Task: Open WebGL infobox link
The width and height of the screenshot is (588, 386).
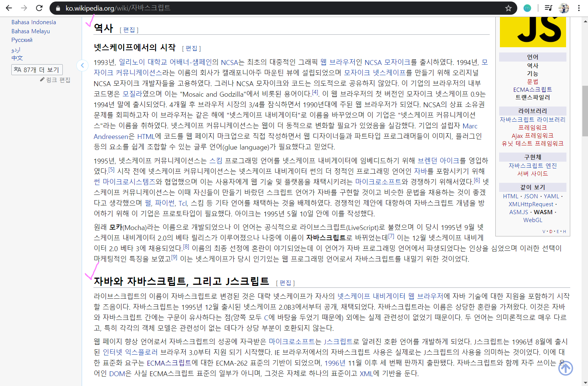Action: pyautogui.click(x=532, y=220)
